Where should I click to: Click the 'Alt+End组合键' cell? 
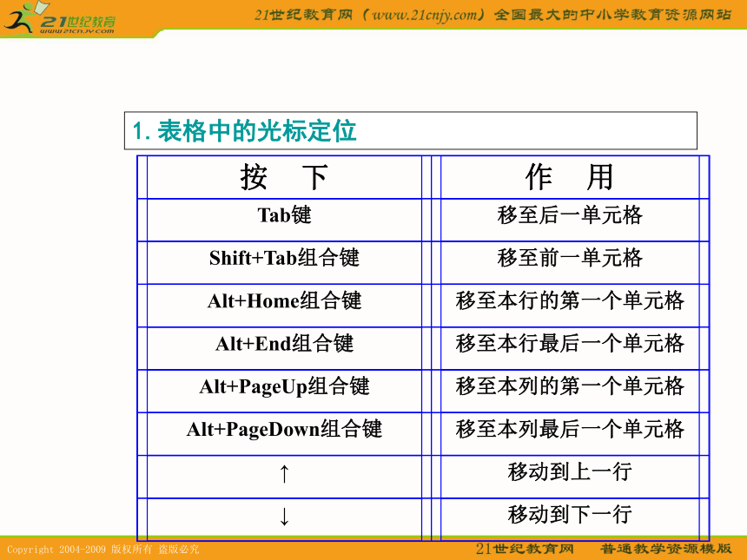pos(284,348)
